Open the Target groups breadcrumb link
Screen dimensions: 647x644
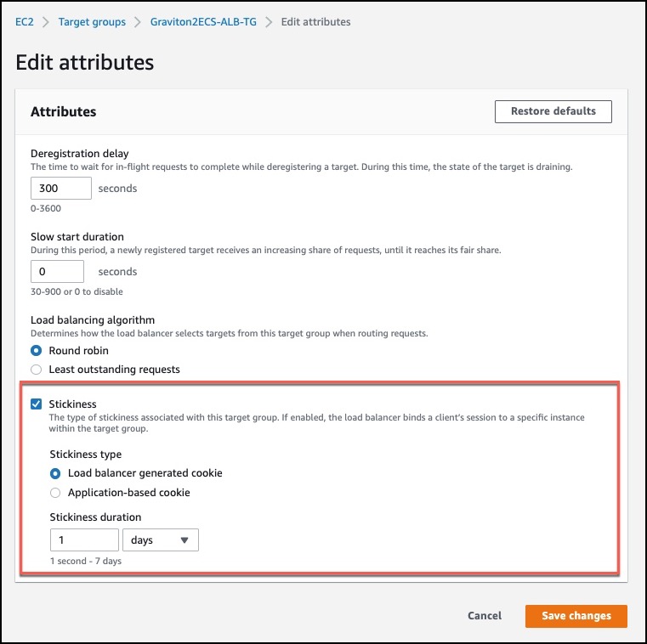point(92,22)
